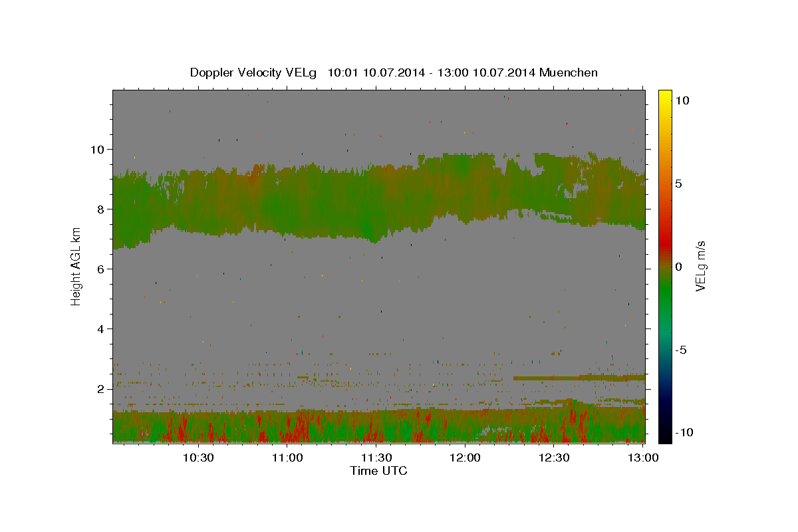The height and width of the screenshot is (532, 798).
Task: Click the 12:00 time tick label
Action: pyautogui.click(x=465, y=458)
